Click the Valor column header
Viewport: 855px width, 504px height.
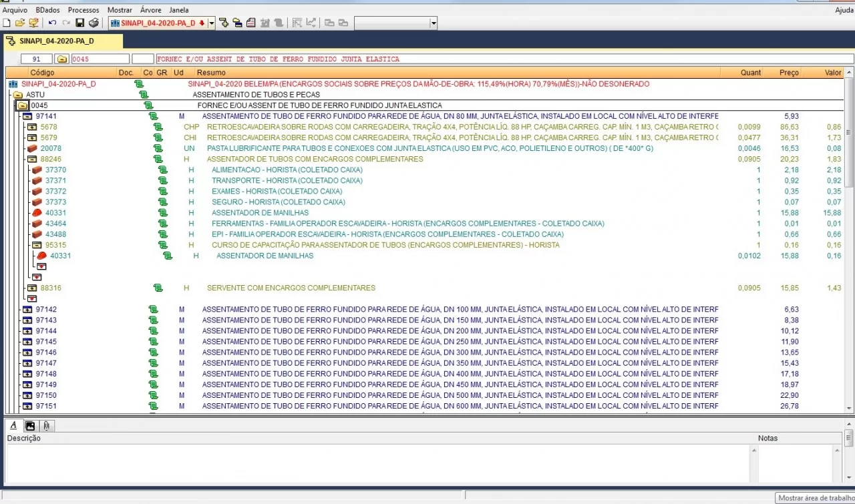coord(833,72)
